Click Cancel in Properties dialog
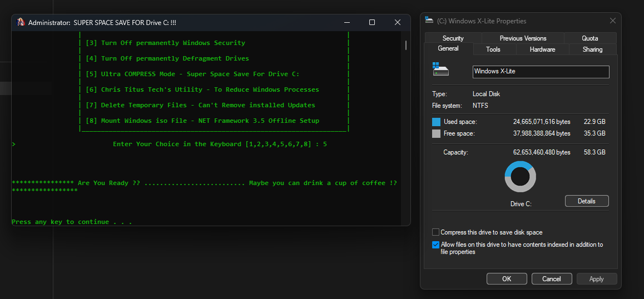This screenshot has height=299, width=644. pyautogui.click(x=552, y=279)
